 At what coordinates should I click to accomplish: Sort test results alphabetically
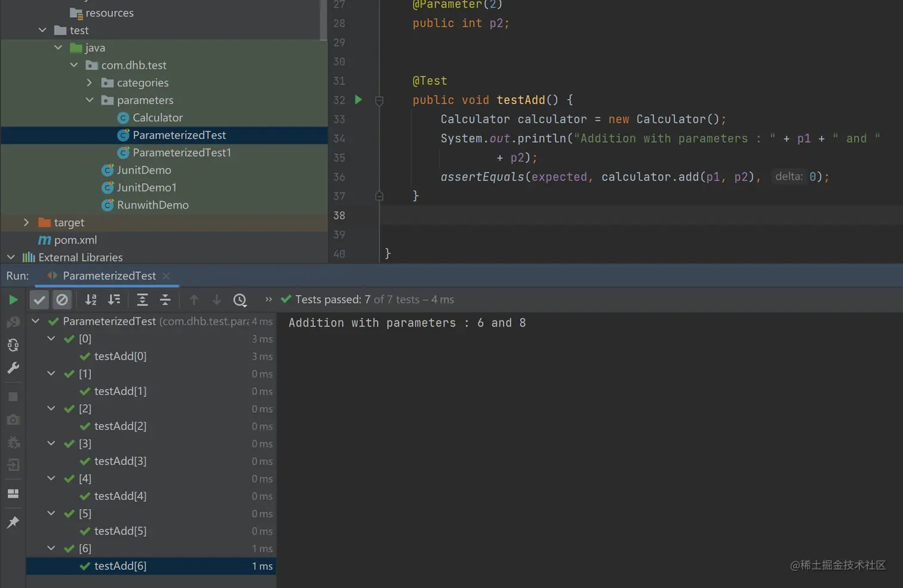pos(91,300)
